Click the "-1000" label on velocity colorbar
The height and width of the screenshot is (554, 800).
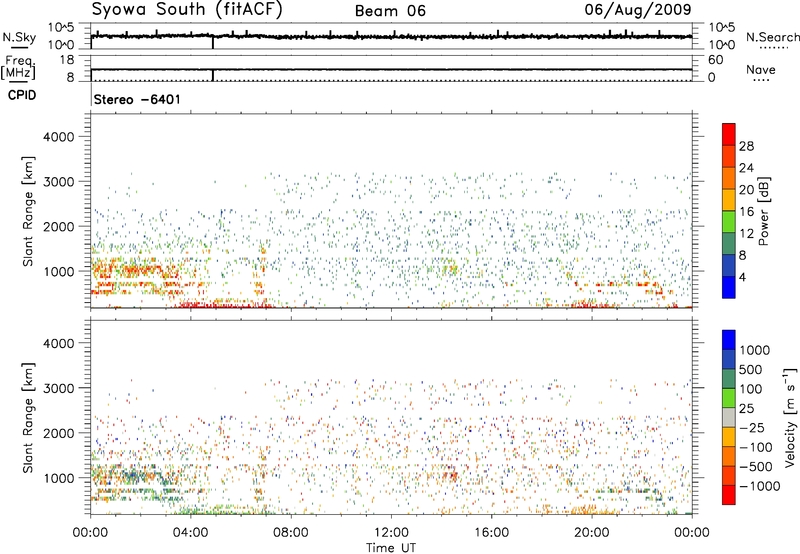click(x=759, y=486)
